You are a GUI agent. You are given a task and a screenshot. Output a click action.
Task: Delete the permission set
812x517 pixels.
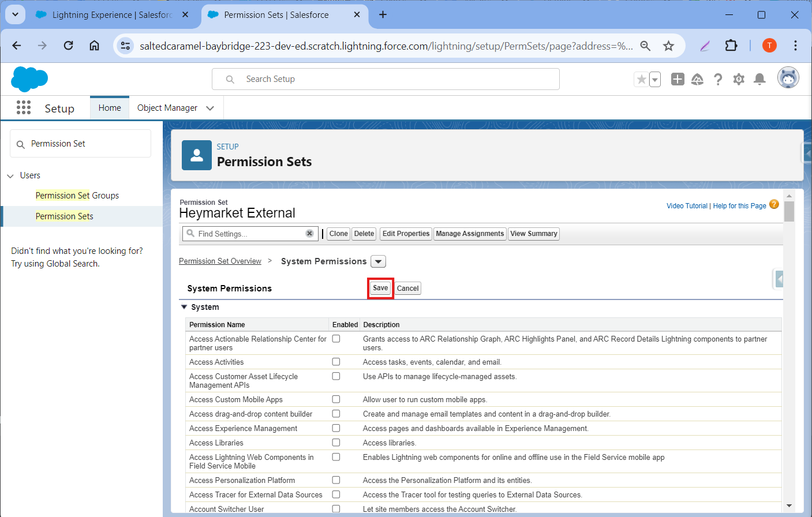(364, 234)
